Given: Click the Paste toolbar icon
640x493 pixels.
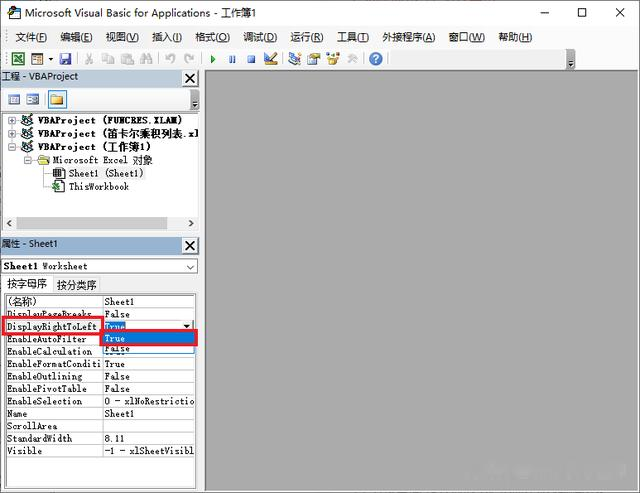Looking at the screenshot, I should 127,59.
